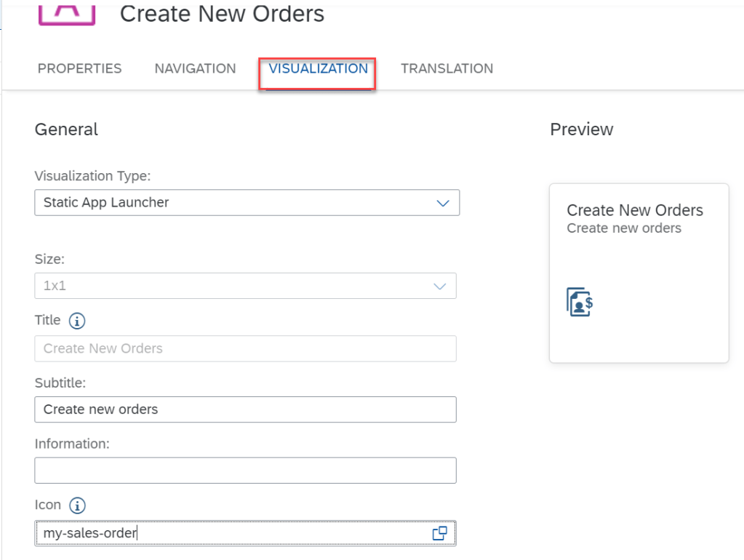Go to the Translation tab
This screenshot has width=744, height=560.
[447, 69]
